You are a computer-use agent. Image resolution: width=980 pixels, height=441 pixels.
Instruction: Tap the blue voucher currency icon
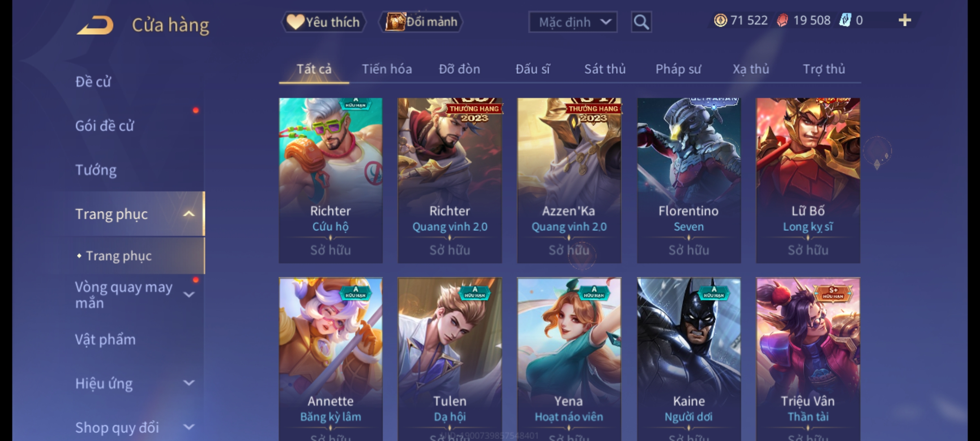pyautogui.click(x=845, y=20)
